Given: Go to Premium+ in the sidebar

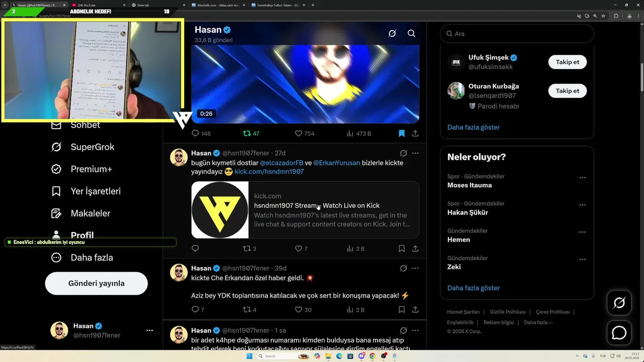Looking at the screenshot, I should pyautogui.click(x=82, y=169).
